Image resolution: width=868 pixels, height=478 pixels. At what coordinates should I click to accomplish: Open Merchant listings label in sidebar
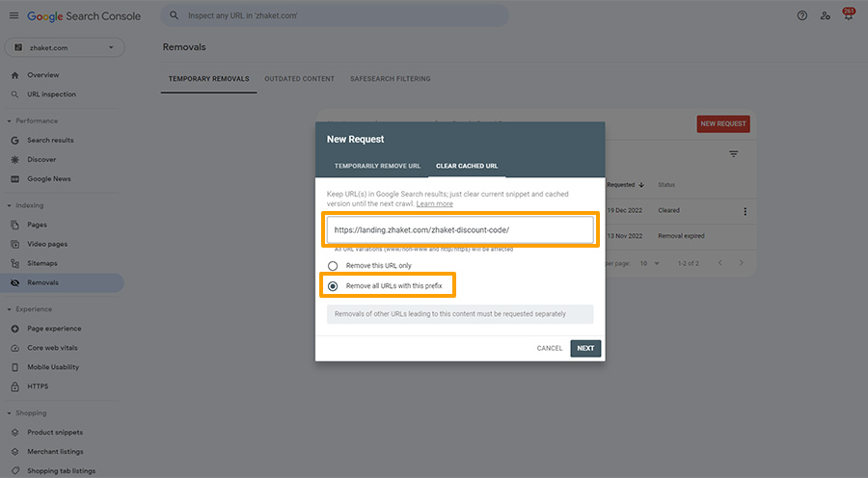click(x=55, y=452)
